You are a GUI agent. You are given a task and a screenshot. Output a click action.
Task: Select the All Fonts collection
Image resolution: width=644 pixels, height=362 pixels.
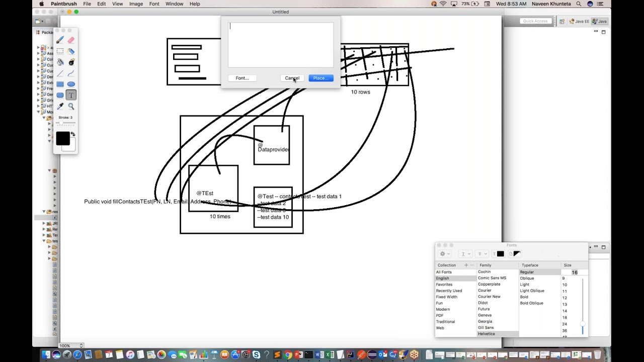pyautogui.click(x=456, y=272)
